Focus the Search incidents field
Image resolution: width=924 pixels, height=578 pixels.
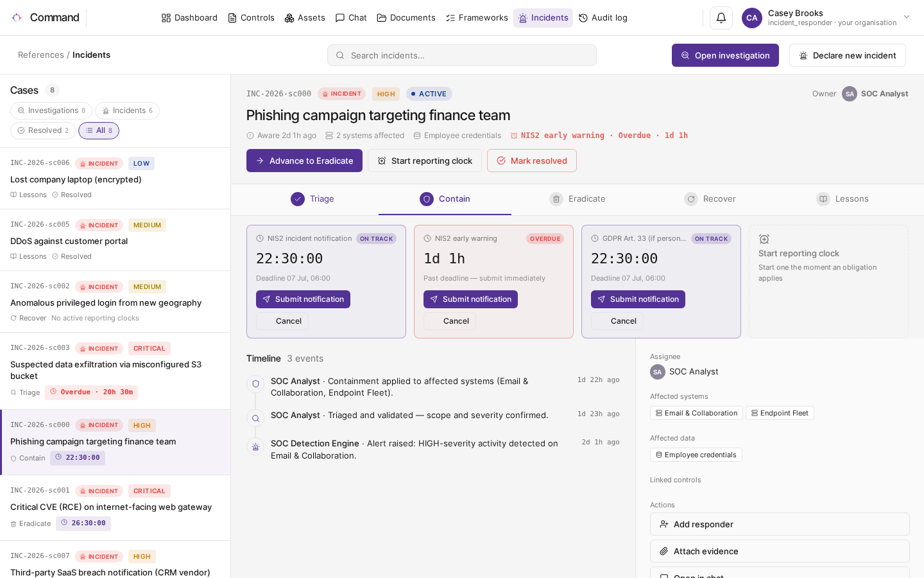coord(462,55)
